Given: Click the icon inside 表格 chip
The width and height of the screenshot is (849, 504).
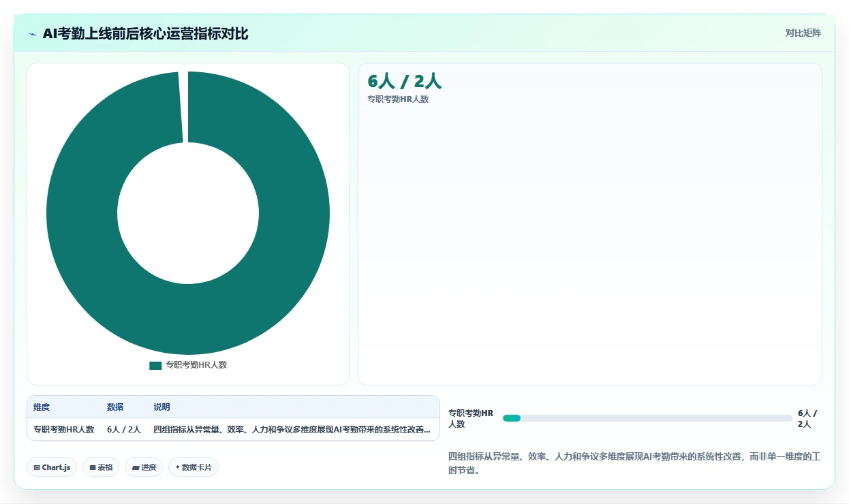Looking at the screenshot, I should coord(92,468).
